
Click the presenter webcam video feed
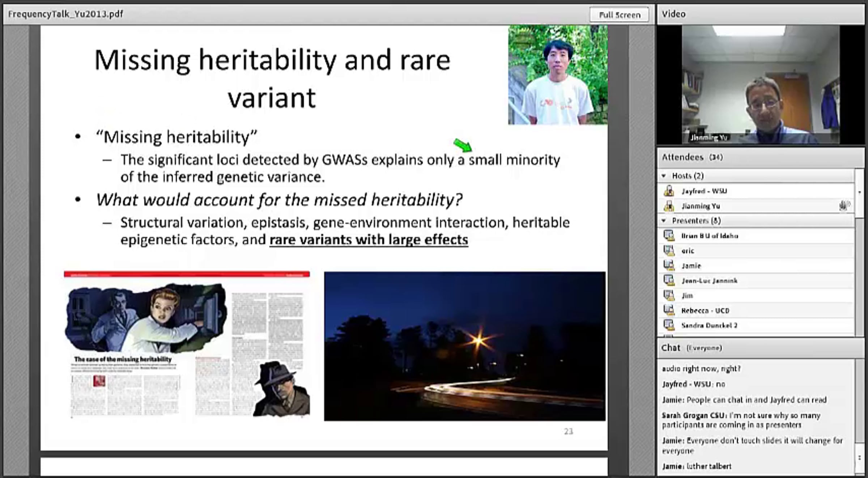760,85
